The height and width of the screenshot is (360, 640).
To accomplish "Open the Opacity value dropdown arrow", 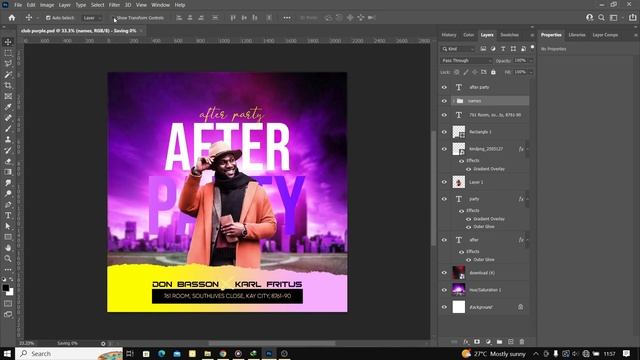I will point(531,60).
